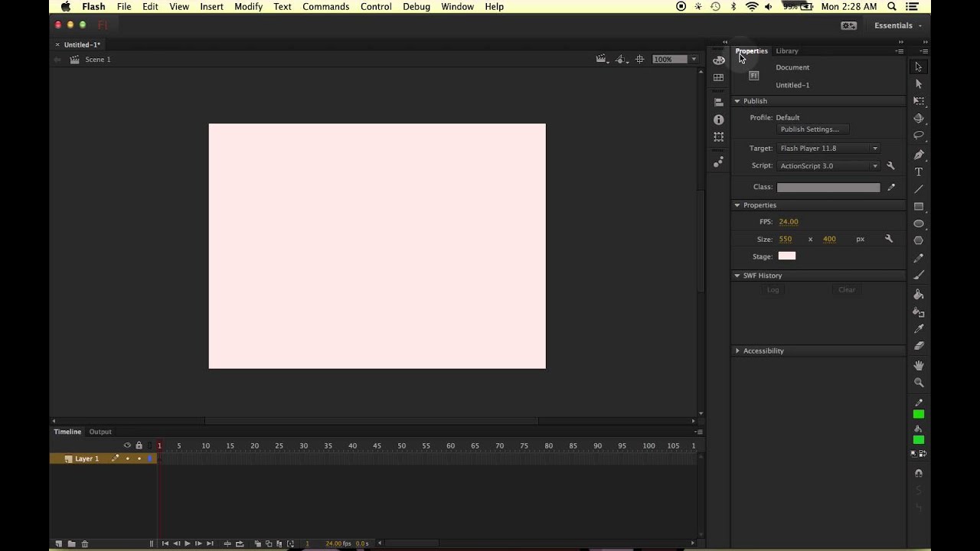Select the Selection (black arrow) tool

[x=919, y=67]
